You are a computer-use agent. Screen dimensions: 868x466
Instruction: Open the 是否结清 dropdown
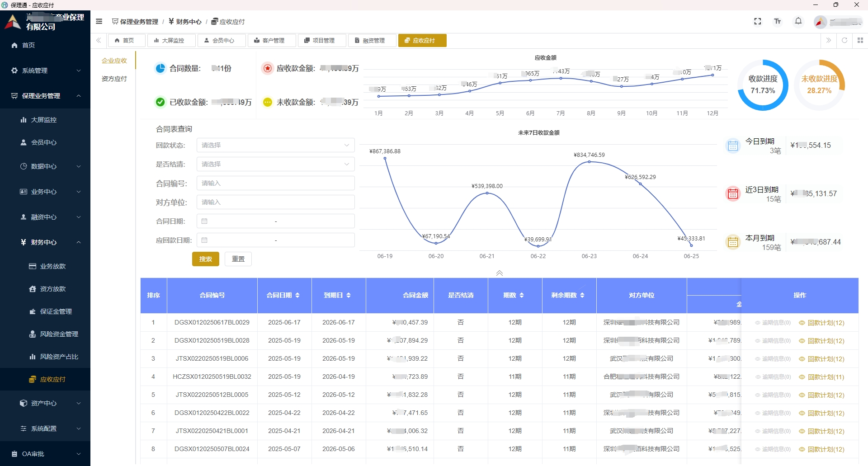tap(275, 164)
